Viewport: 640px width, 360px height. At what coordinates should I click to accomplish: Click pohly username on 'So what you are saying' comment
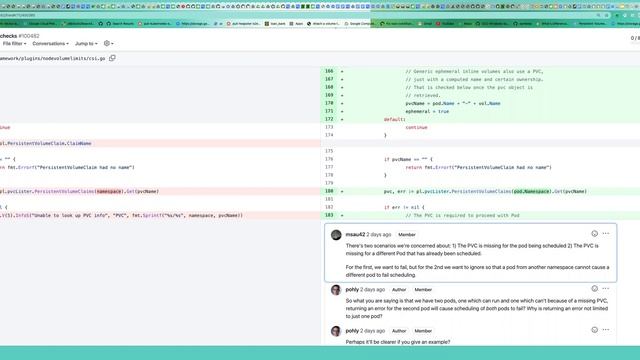tap(352, 289)
